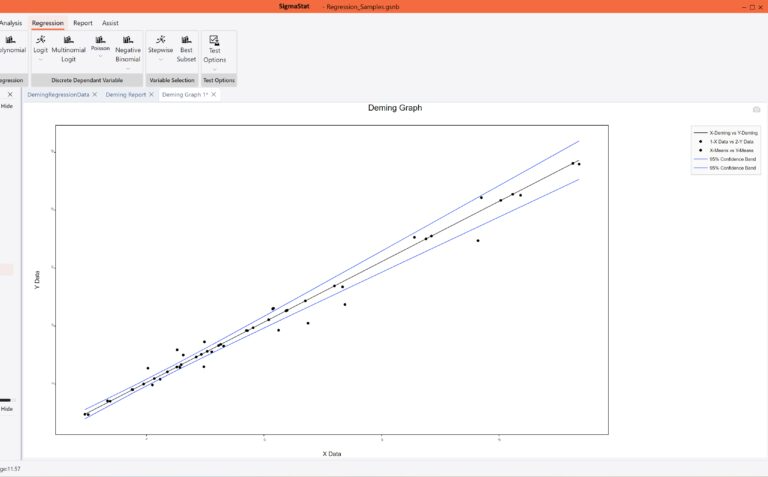
Task: Close the Deming Report tab
Action: pyautogui.click(x=151, y=95)
